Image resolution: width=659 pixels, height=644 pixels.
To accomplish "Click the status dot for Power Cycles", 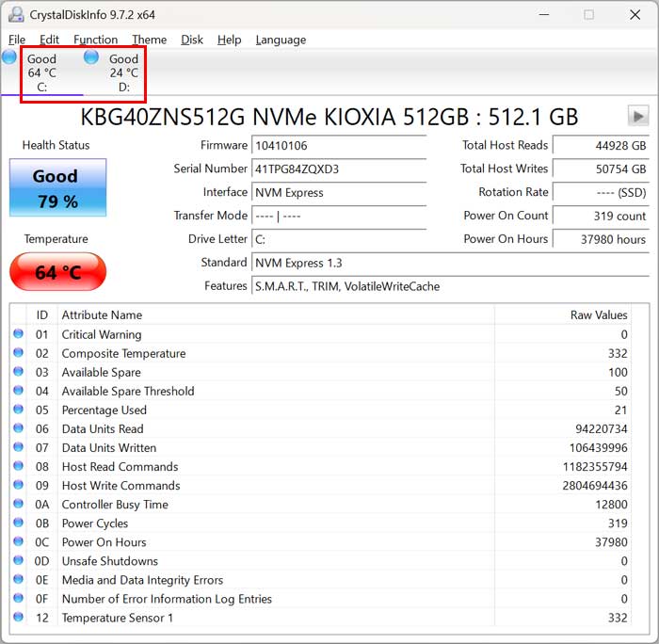I will point(18,523).
